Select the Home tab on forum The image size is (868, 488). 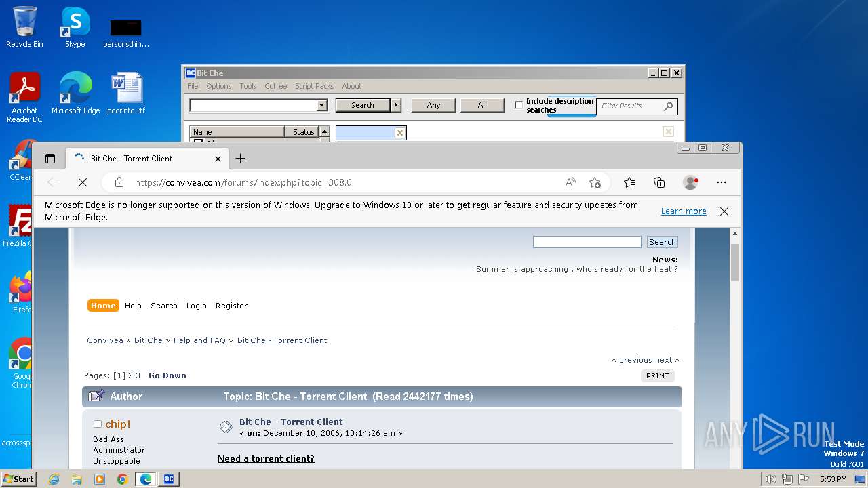pyautogui.click(x=103, y=306)
